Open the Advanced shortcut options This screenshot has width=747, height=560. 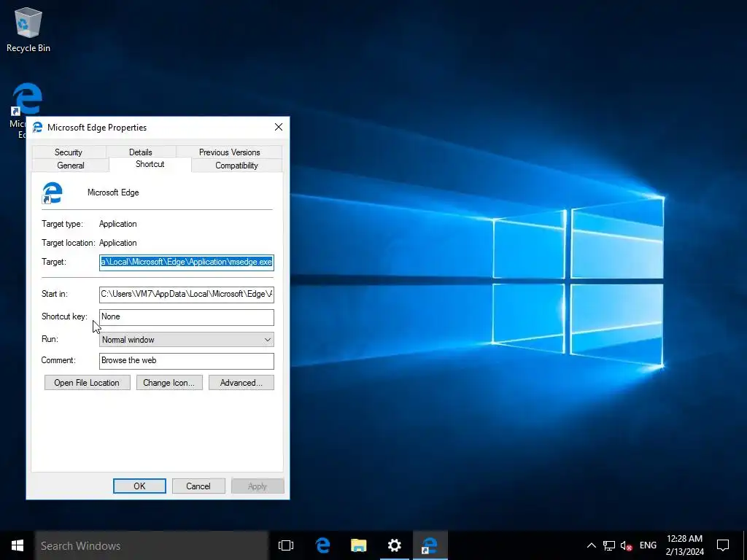coord(241,383)
